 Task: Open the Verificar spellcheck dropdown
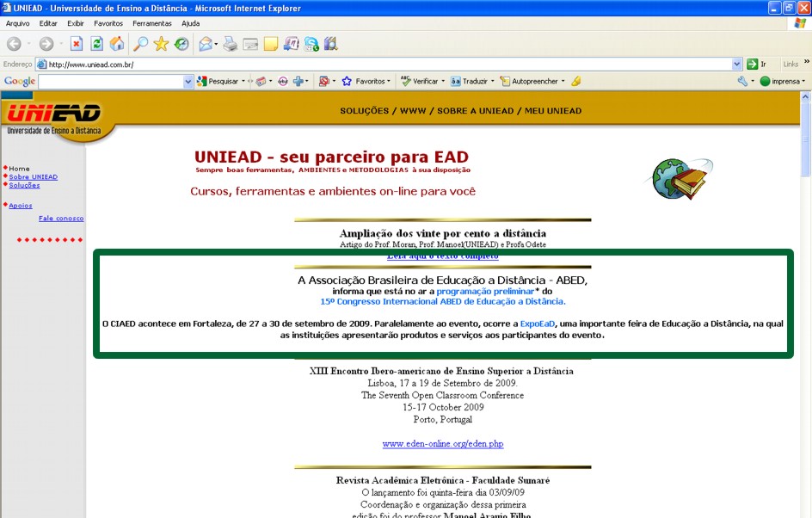(443, 82)
